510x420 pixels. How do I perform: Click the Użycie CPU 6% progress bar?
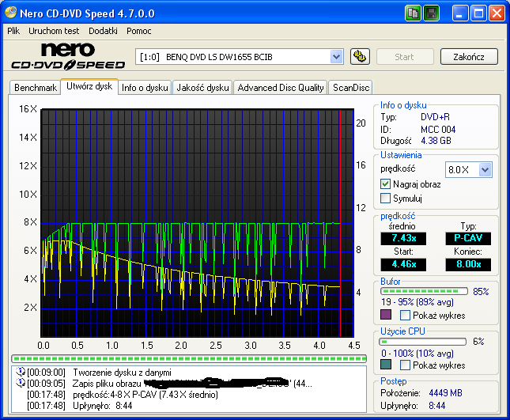tap(423, 342)
